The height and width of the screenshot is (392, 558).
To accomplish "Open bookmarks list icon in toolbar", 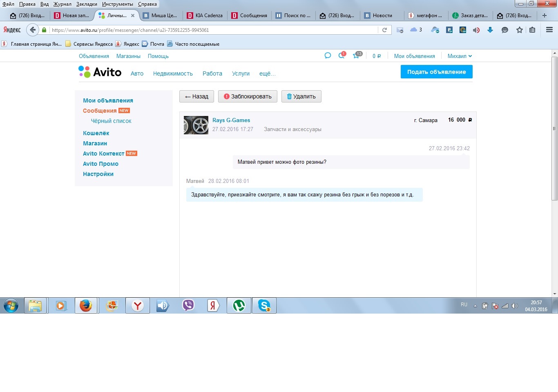I will click(532, 30).
